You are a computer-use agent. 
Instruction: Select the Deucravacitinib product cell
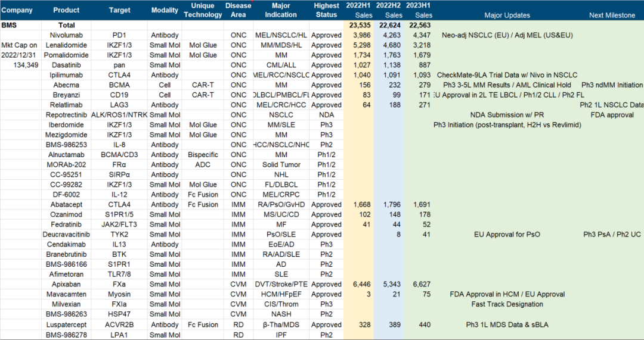[66, 235]
